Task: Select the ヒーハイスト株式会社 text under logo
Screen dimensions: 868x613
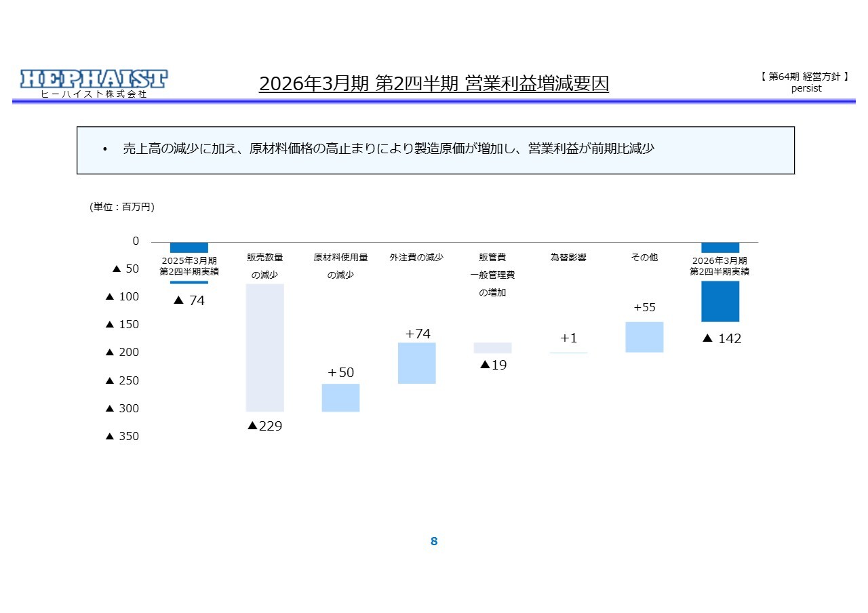Action: click(x=94, y=94)
